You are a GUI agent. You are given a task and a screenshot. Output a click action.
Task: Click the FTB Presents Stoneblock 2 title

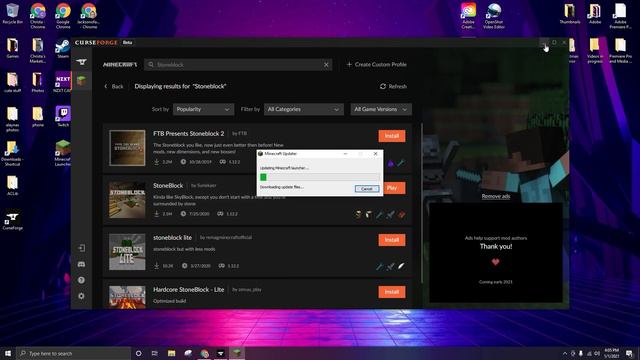[x=189, y=133]
